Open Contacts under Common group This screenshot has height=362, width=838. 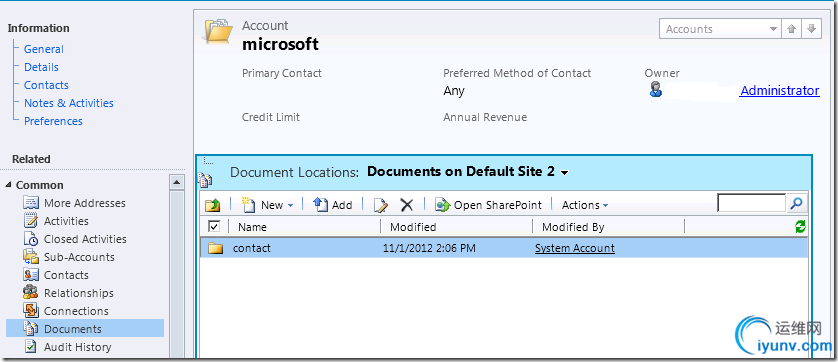pyautogui.click(x=66, y=275)
